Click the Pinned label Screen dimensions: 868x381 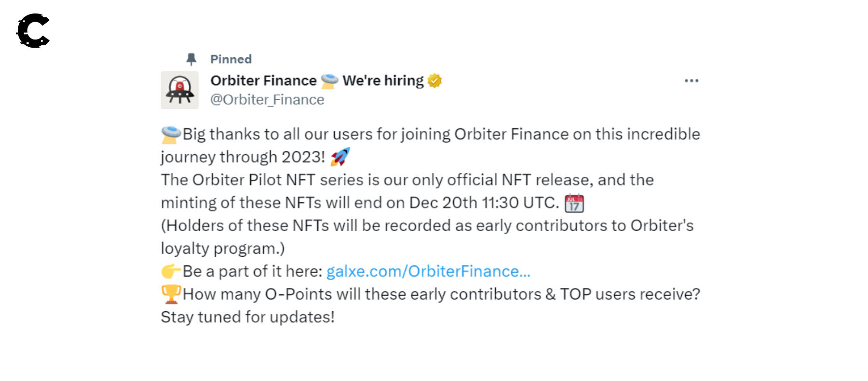(231, 59)
